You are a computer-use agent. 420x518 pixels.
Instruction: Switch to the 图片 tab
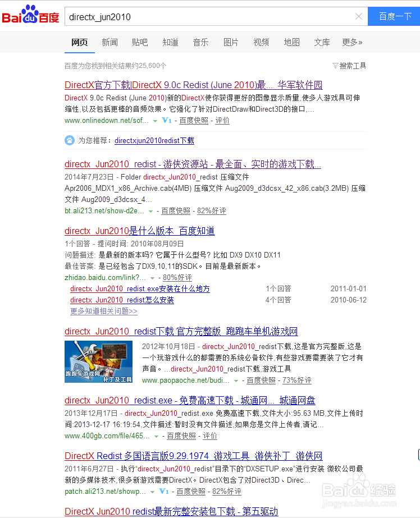coord(231,42)
